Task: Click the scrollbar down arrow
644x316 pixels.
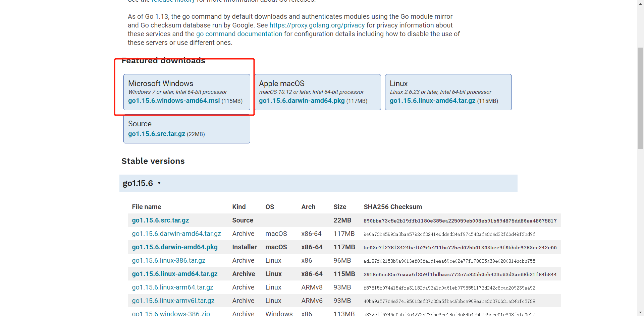Action: click(x=641, y=313)
